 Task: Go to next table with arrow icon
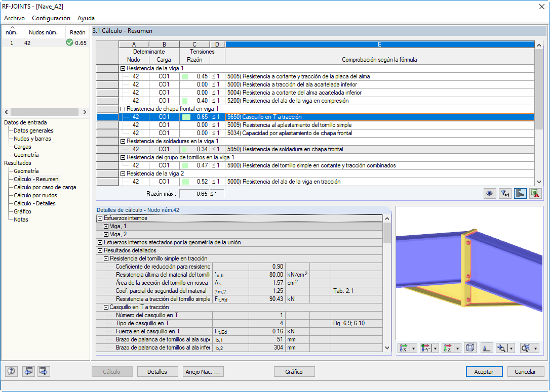tap(44, 371)
